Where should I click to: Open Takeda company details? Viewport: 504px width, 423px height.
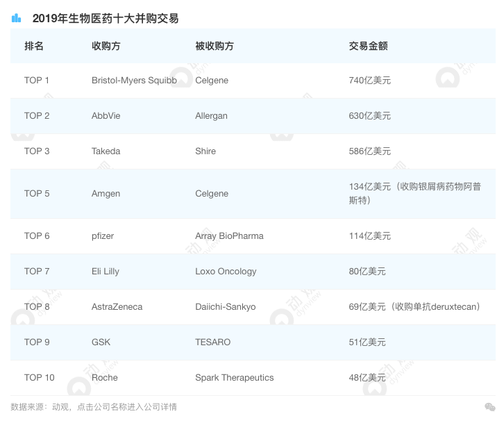[x=106, y=151]
